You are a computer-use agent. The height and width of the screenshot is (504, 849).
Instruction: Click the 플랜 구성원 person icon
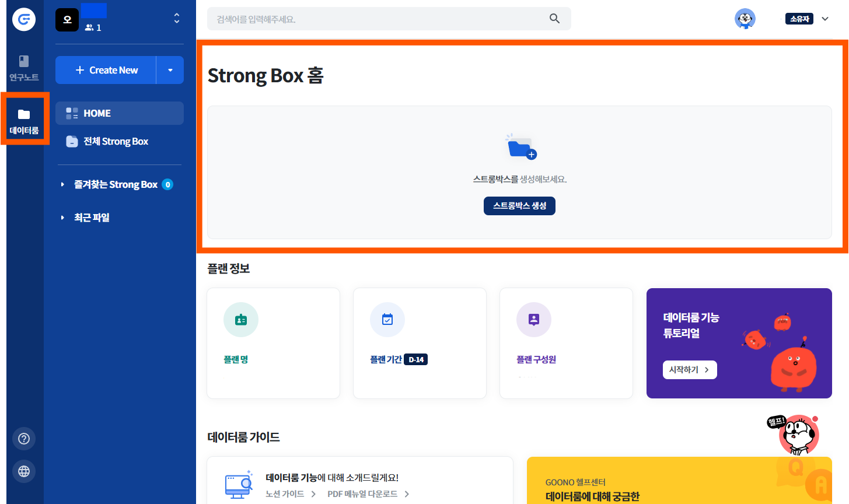[x=534, y=320]
